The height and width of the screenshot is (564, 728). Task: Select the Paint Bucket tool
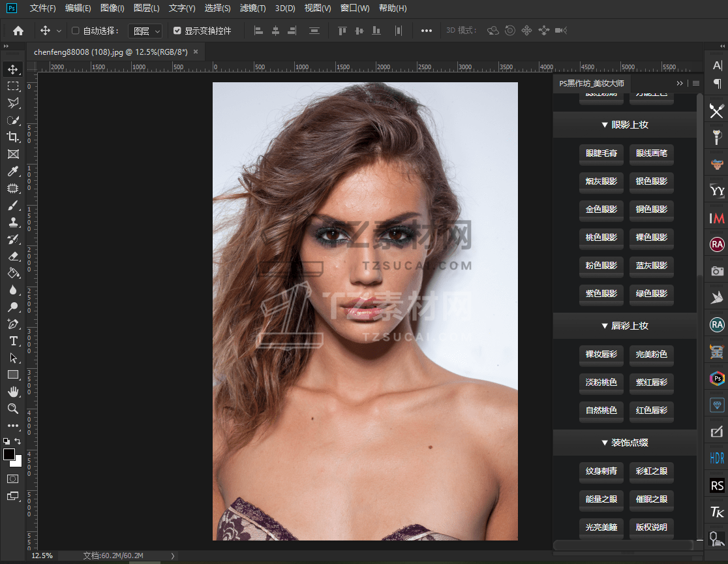13,273
